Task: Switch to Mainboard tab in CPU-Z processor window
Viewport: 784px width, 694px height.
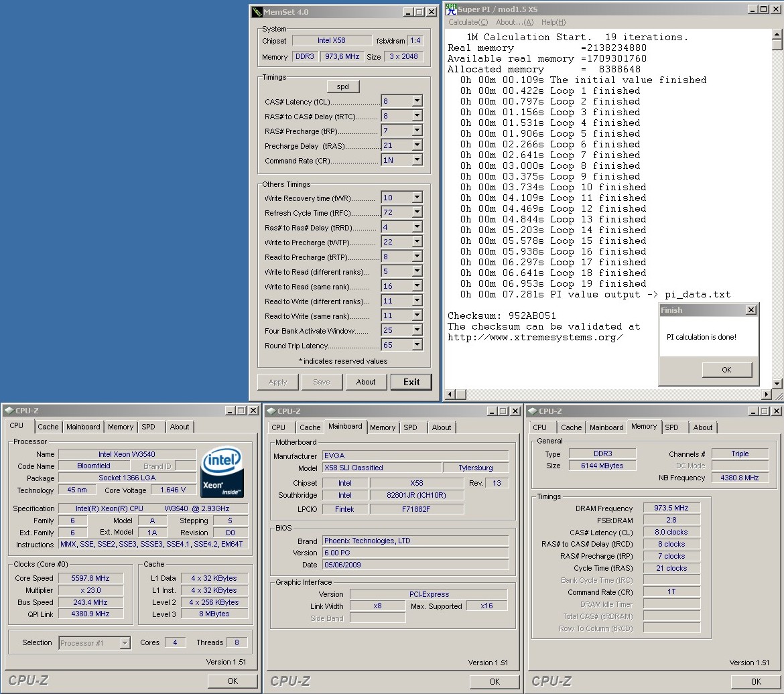Action: [x=83, y=427]
